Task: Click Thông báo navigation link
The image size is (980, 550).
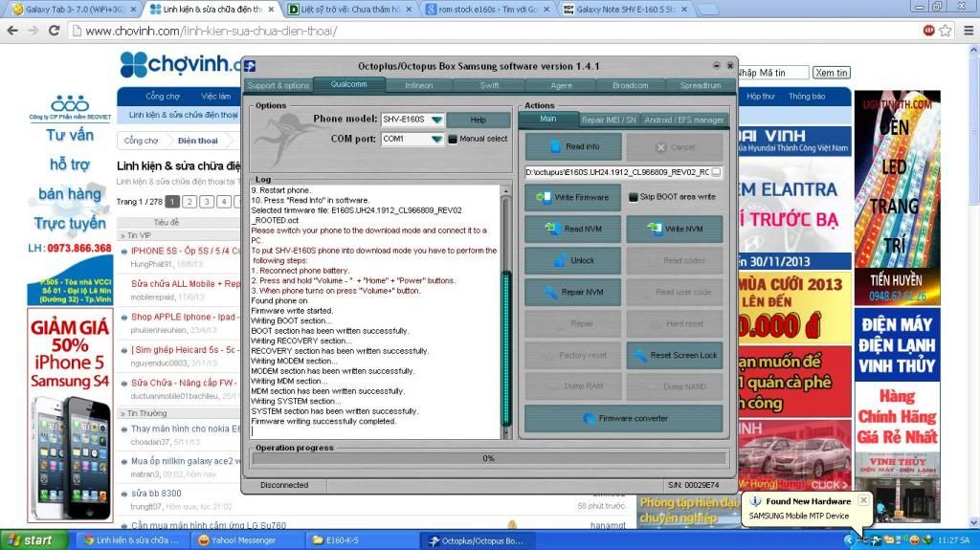Action: click(x=806, y=97)
